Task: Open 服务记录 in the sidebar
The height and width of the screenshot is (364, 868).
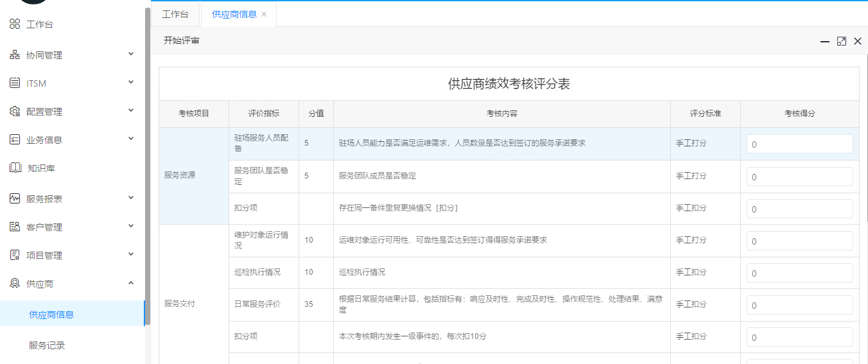Action: click(x=47, y=345)
